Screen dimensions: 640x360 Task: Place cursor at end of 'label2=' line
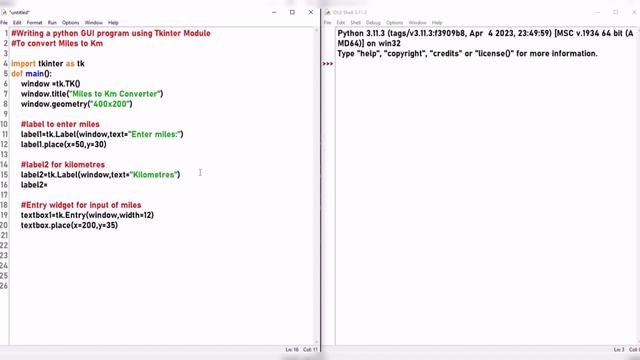[x=48, y=185]
